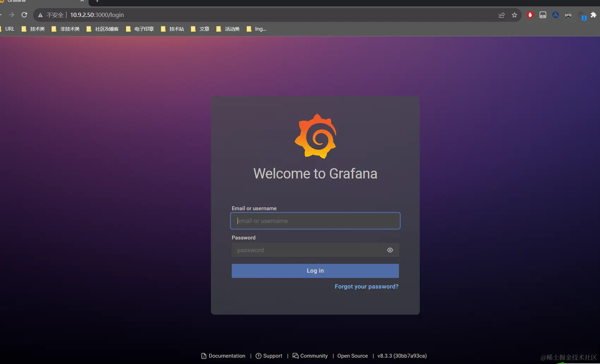This screenshot has height=364, width=600.
Task: Open Forgot your password link
Action: [366, 286]
